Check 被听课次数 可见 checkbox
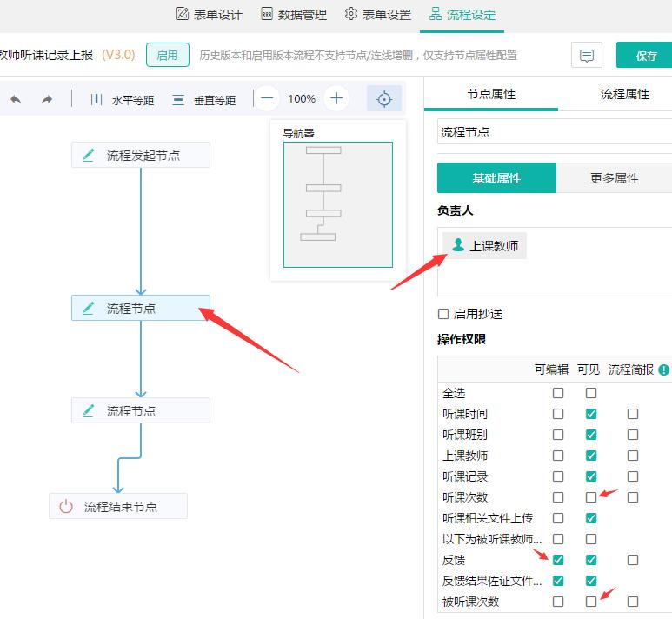 point(591,602)
